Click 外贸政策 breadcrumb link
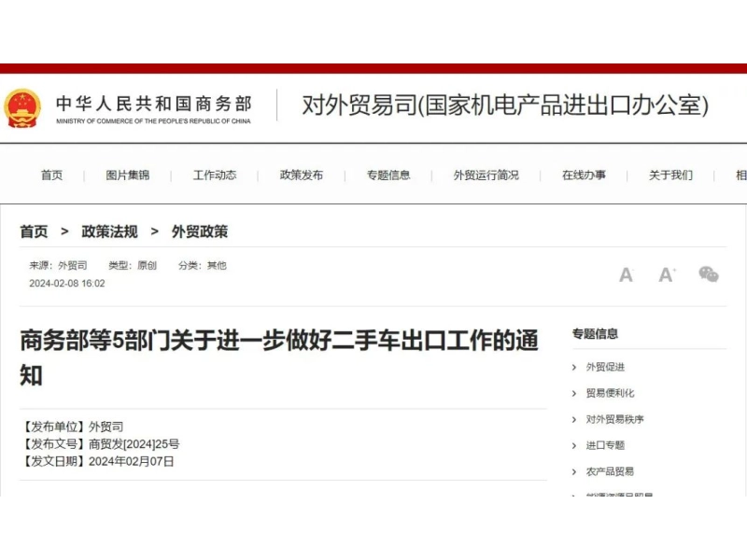The height and width of the screenshot is (560, 747). pyautogui.click(x=200, y=231)
